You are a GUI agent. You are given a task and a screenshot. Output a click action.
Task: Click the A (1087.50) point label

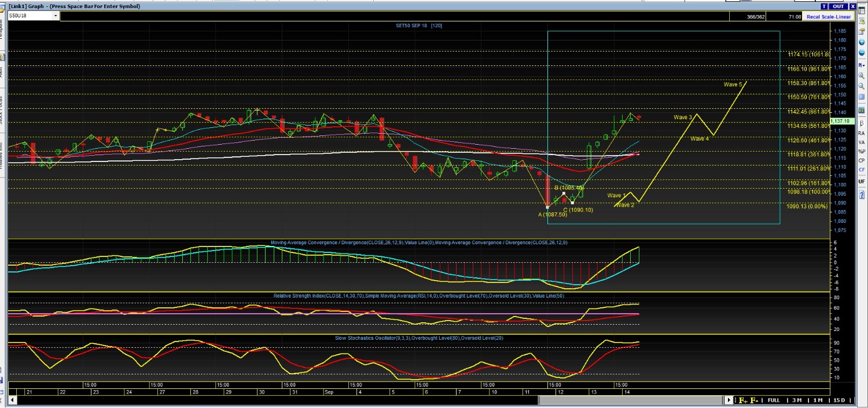(553, 215)
